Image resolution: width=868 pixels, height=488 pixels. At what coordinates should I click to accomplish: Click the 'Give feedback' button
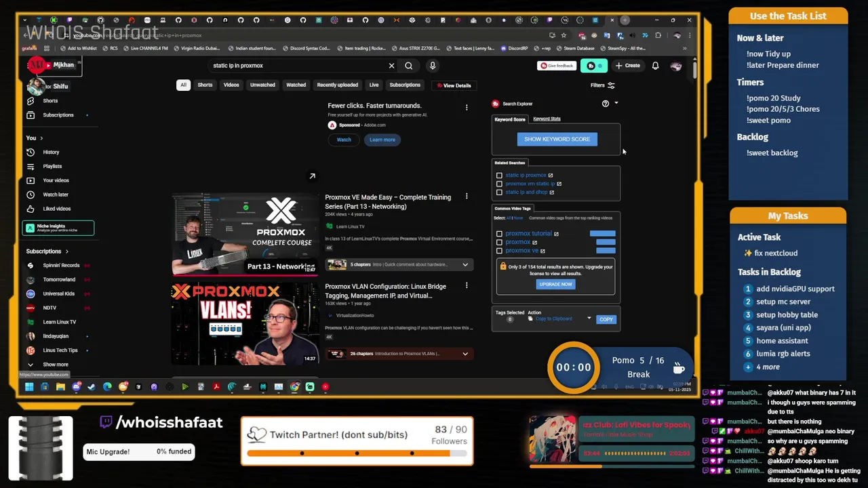[557, 66]
